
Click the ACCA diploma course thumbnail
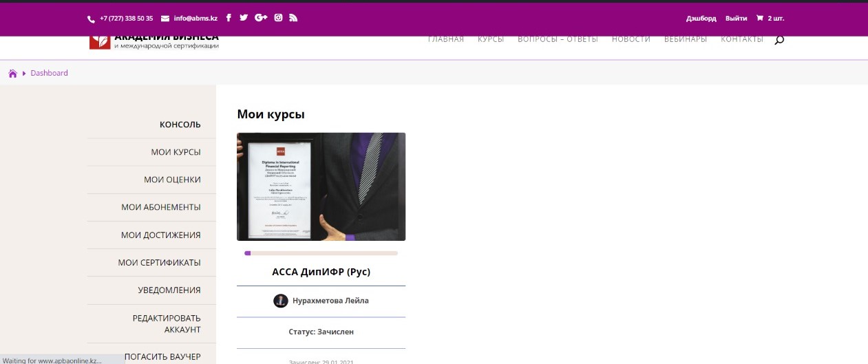pyautogui.click(x=321, y=186)
